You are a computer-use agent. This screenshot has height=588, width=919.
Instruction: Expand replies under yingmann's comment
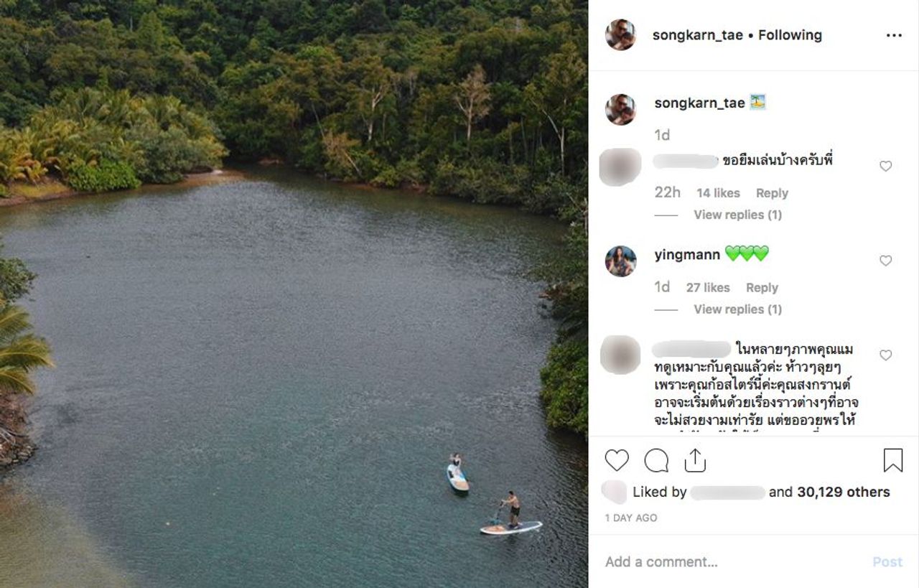(737, 309)
